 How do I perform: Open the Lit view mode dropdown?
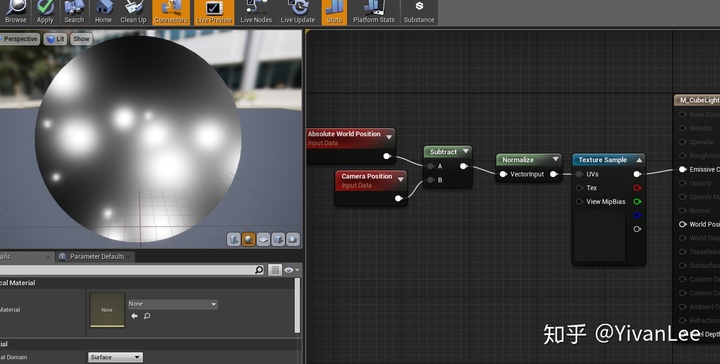(55, 39)
